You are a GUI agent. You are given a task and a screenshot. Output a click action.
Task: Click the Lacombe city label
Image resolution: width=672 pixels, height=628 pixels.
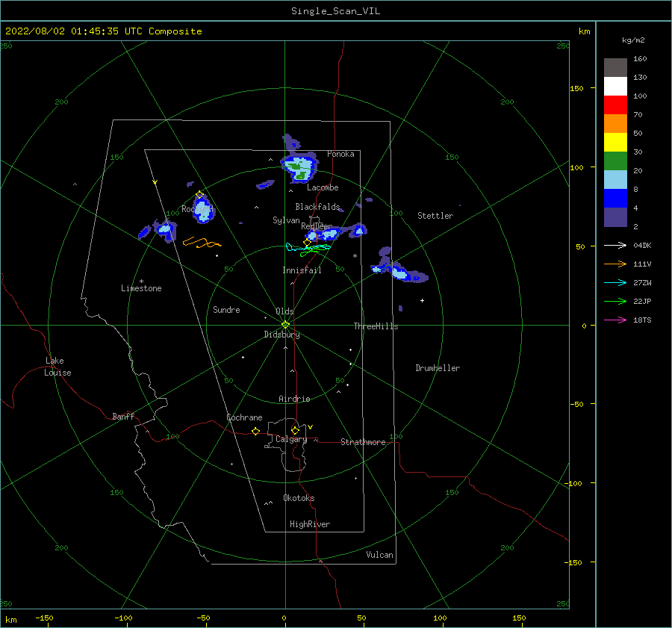(323, 187)
